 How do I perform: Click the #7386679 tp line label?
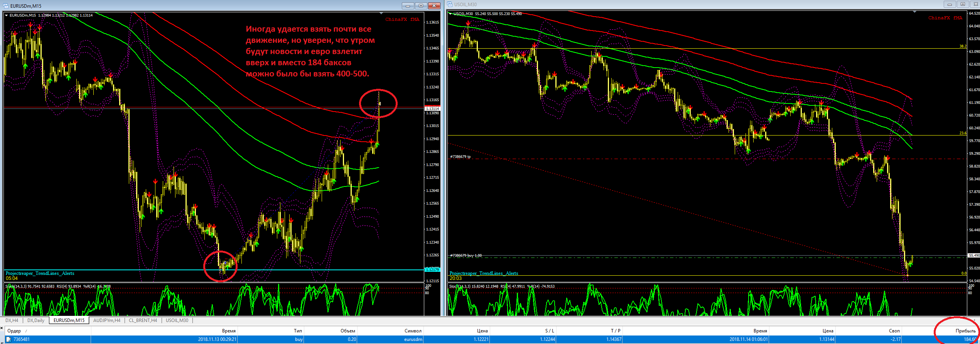pyautogui.click(x=460, y=157)
